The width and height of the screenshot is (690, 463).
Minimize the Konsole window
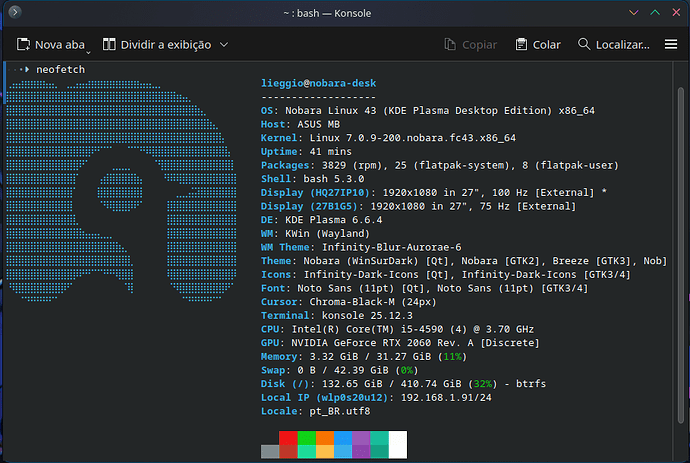633,13
